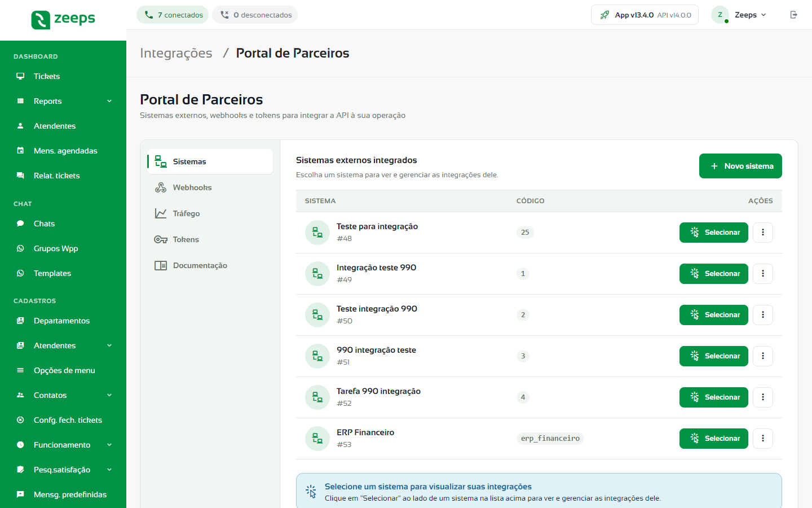812x508 pixels.
Task: Switch to the Webhooks tab
Action: point(210,187)
